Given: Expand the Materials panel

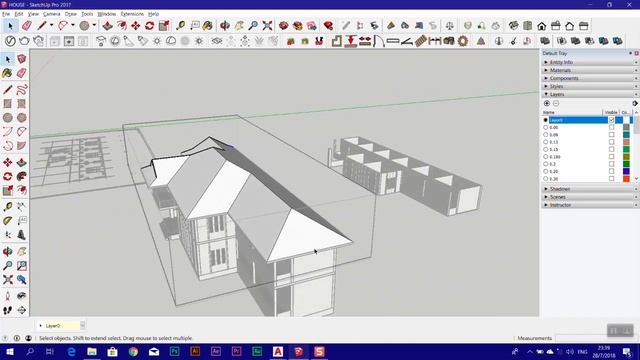Looking at the screenshot, I should pos(590,70).
